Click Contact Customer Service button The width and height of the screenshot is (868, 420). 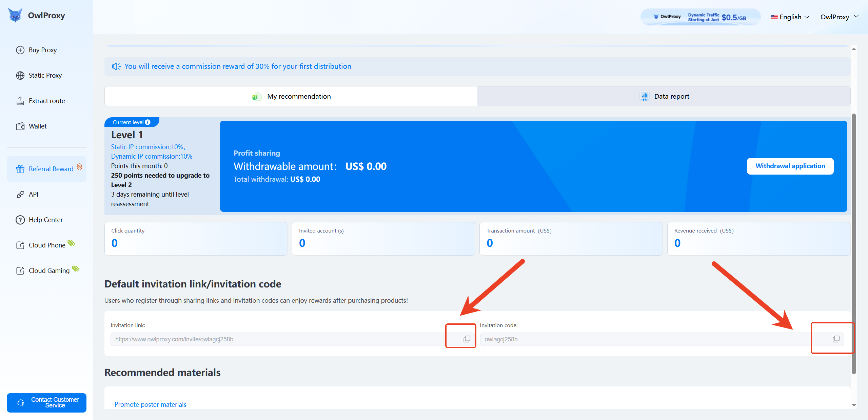[46, 403]
